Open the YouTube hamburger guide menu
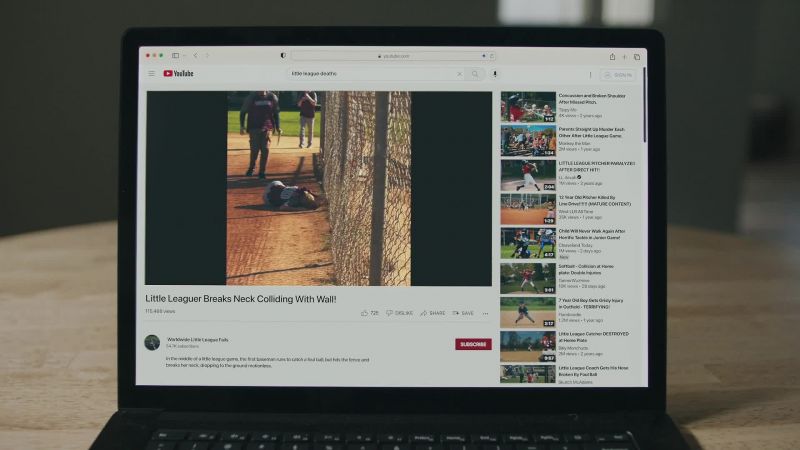800x450 pixels. coord(152,73)
